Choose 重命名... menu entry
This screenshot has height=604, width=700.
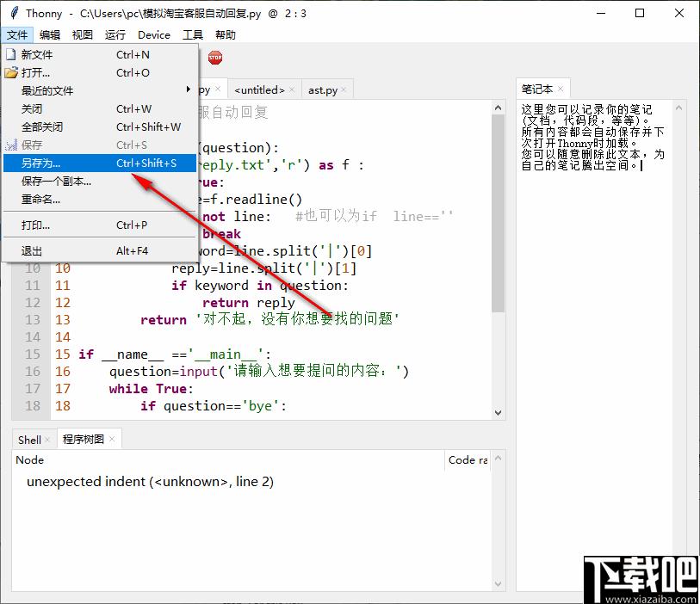pos(100,199)
